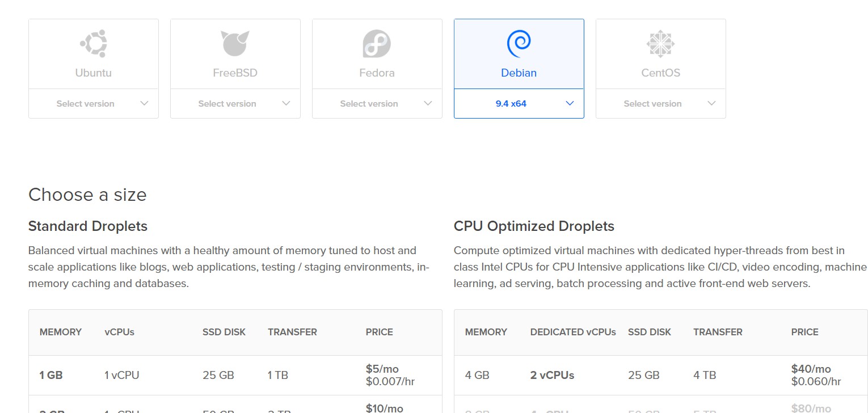Click the Debian swirl logo icon

pyautogui.click(x=519, y=44)
